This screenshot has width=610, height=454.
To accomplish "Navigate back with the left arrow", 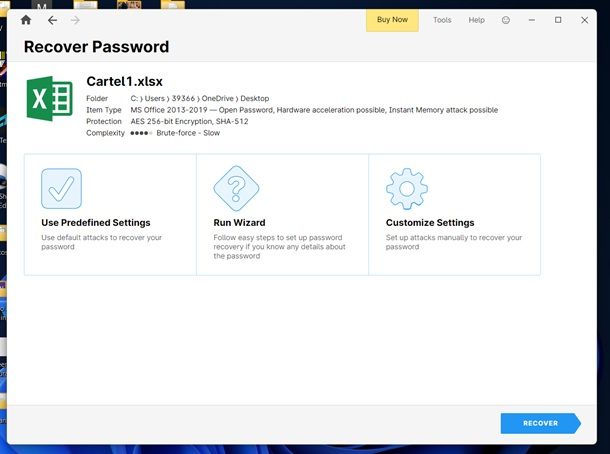I will click(53, 20).
